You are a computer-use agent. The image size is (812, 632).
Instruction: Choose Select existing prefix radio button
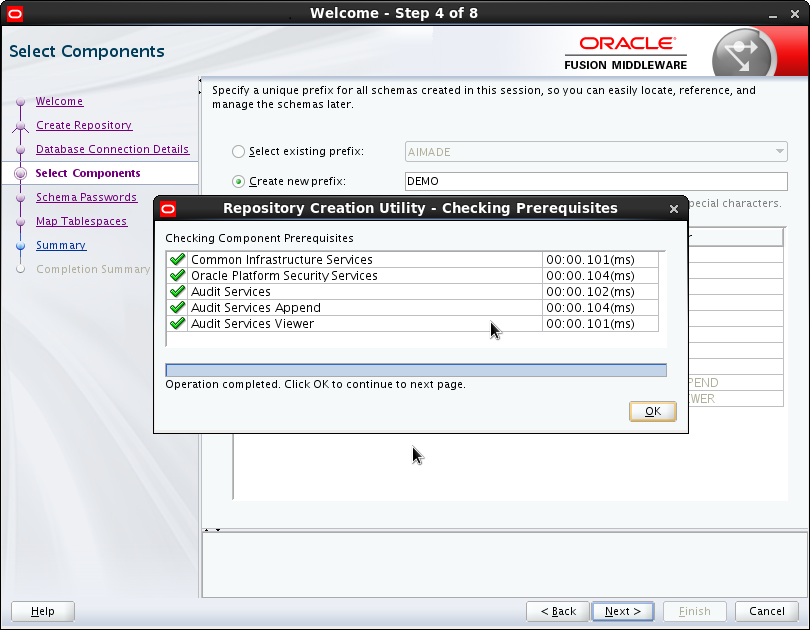tap(238, 151)
